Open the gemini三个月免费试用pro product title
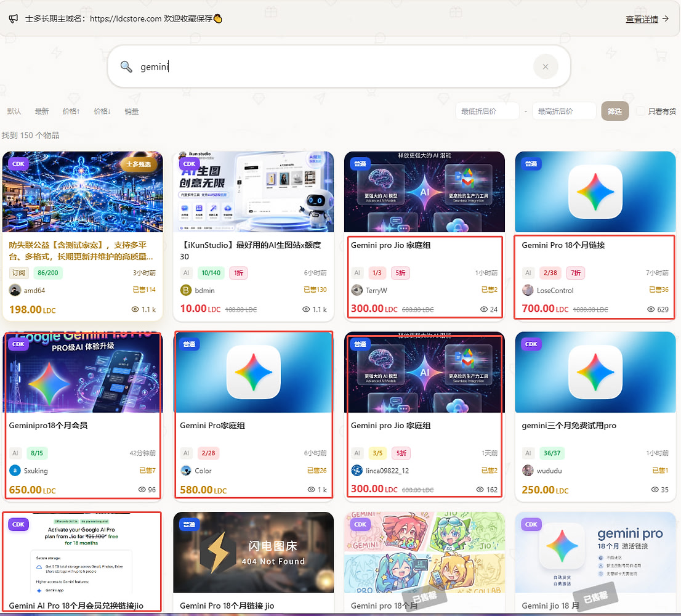Viewport: 681px width, 616px height. tap(569, 425)
